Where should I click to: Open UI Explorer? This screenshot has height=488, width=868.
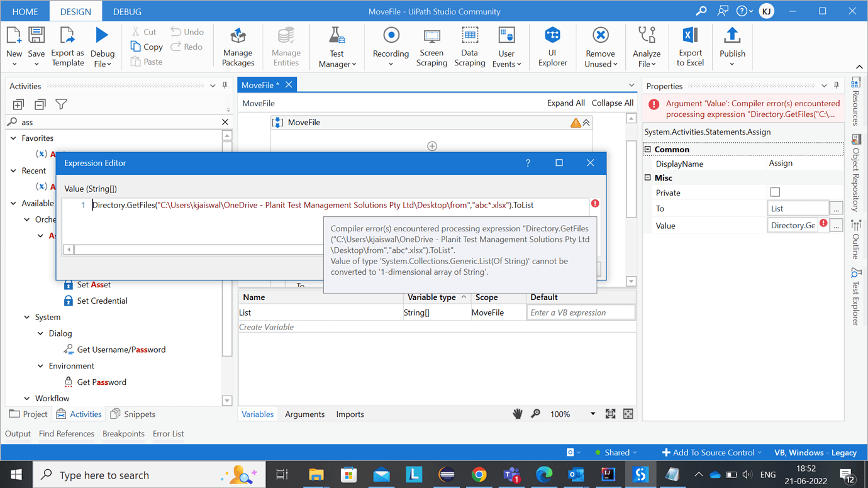point(552,47)
